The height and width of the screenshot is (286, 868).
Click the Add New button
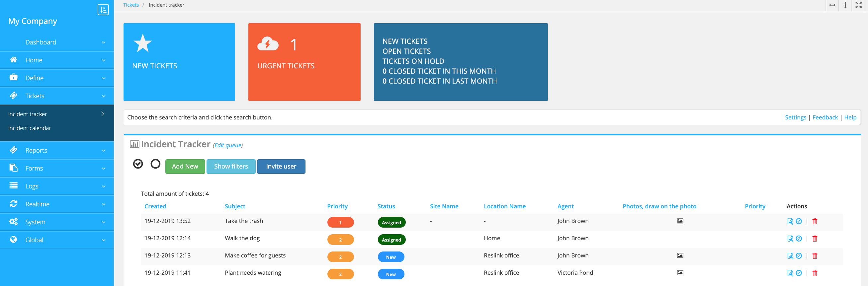pyautogui.click(x=185, y=167)
